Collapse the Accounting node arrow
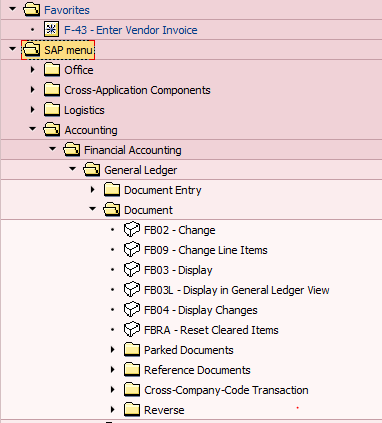This screenshot has height=423, width=382. click(x=33, y=129)
